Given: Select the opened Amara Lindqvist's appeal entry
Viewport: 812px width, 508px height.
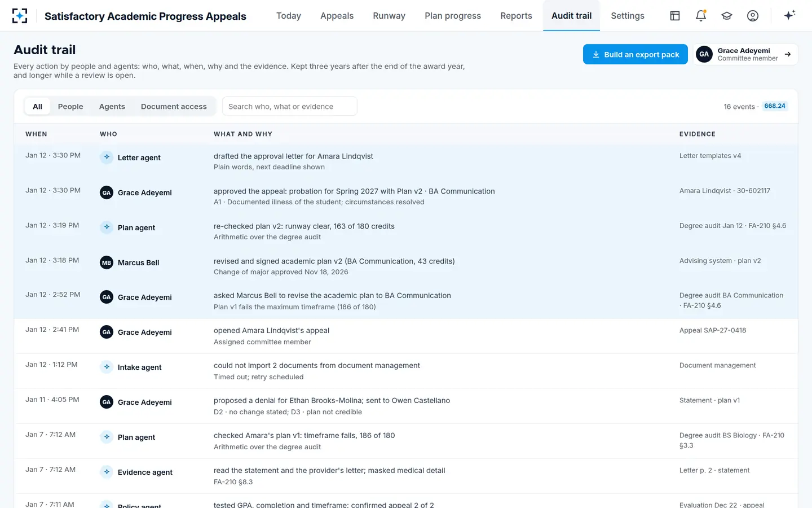Looking at the screenshot, I should pos(406,336).
